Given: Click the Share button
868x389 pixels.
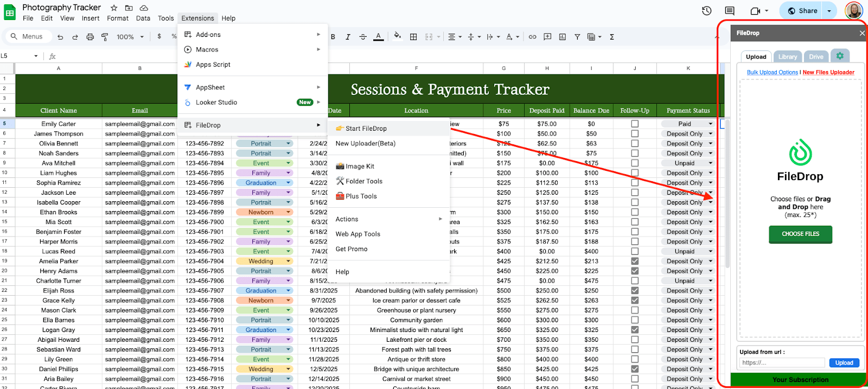Looking at the screenshot, I should [x=802, y=11].
